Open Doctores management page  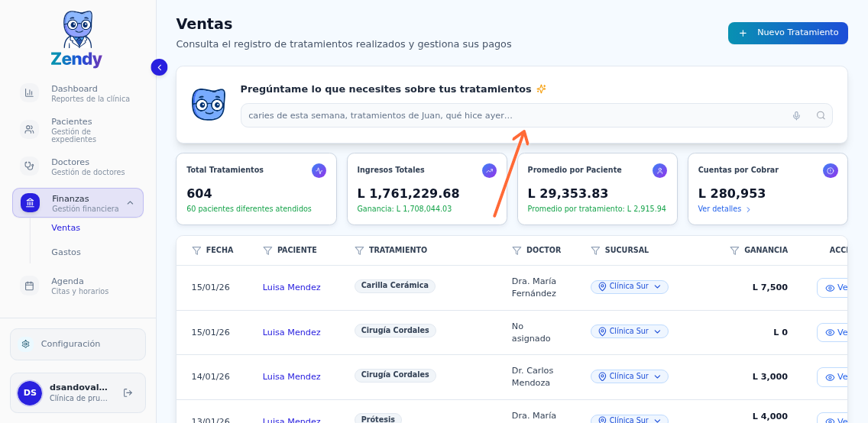(77, 166)
